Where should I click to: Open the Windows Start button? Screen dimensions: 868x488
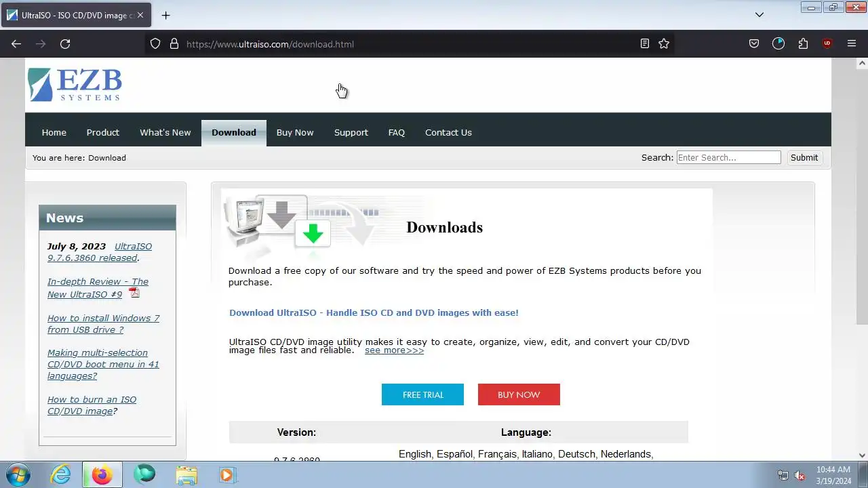[x=18, y=474]
